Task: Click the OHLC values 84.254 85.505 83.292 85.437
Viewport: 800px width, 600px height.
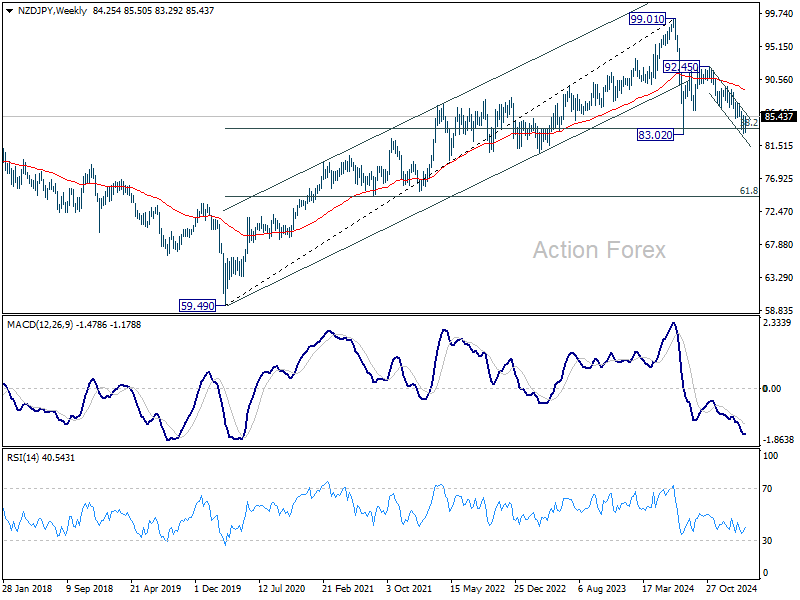Action: click(154, 10)
